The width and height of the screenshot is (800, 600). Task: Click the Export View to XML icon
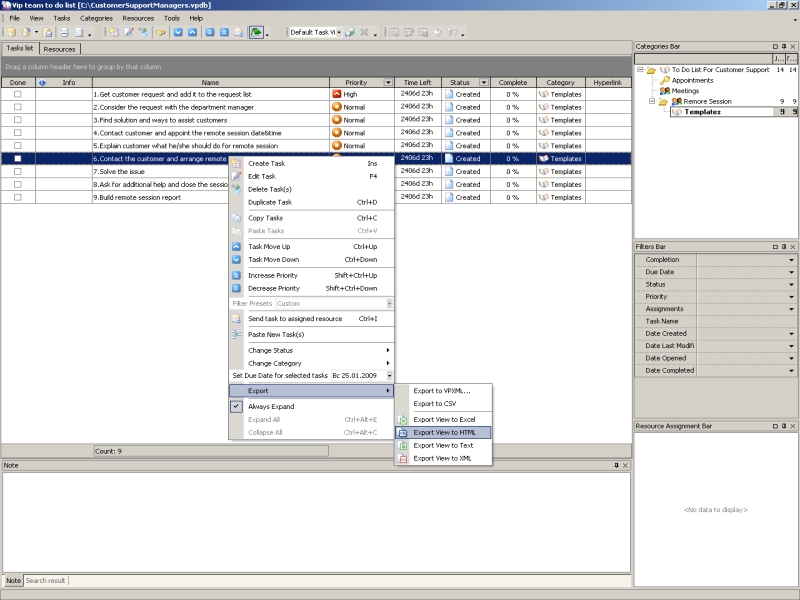click(403, 458)
